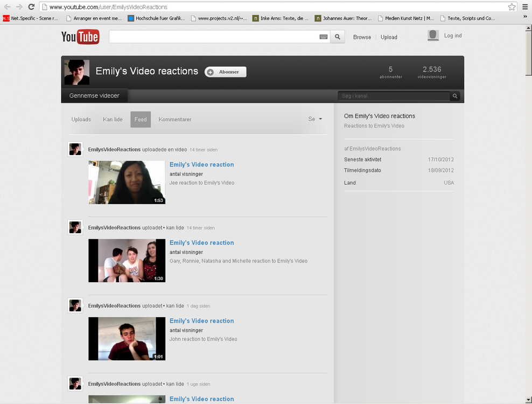Open Texte, Scripts und Co bookmark
Viewport: 532px width, 404px height.
pos(468,18)
